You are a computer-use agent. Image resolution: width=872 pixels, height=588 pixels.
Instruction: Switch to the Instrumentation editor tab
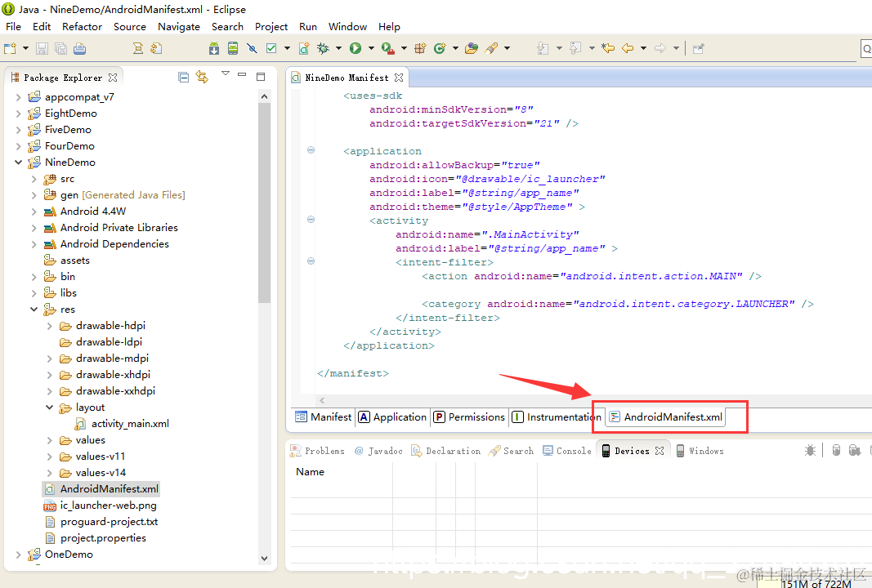(557, 416)
